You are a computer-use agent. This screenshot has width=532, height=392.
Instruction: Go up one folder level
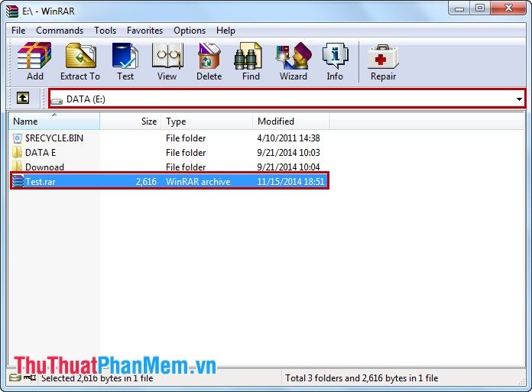click(x=23, y=99)
